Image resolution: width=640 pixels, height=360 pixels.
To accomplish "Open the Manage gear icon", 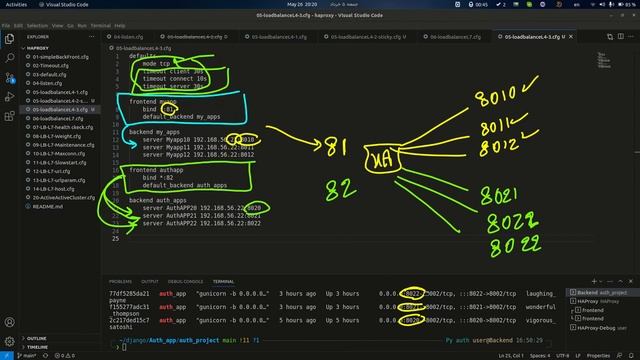I will tap(9, 341).
